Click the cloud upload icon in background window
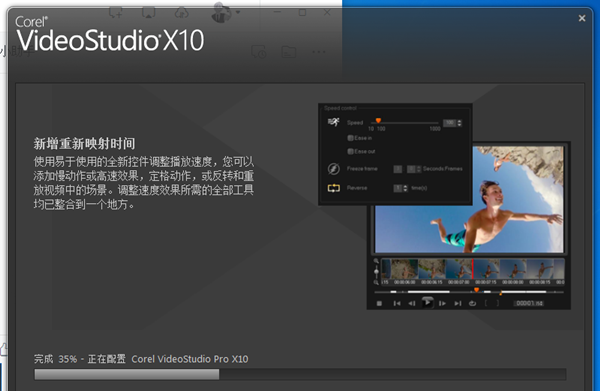This screenshot has height=391, width=600. (181, 13)
